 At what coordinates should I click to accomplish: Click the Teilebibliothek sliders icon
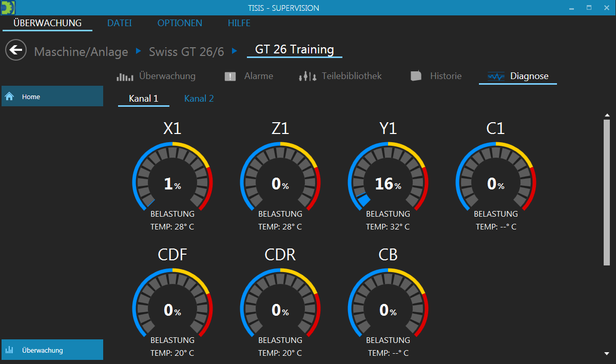coord(307,76)
